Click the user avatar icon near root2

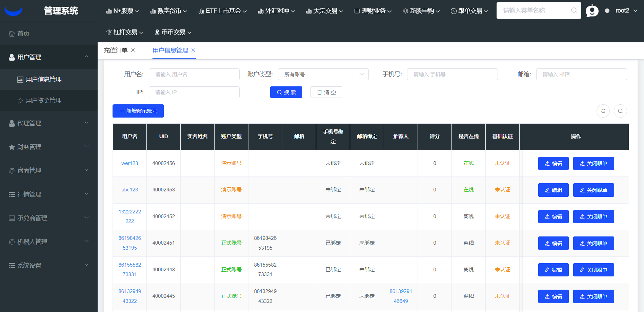click(x=592, y=11)
